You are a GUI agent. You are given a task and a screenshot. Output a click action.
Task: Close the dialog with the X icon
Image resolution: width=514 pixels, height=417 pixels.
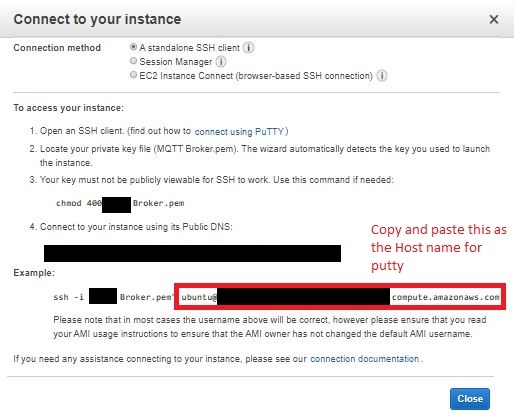tap(494, 20)
